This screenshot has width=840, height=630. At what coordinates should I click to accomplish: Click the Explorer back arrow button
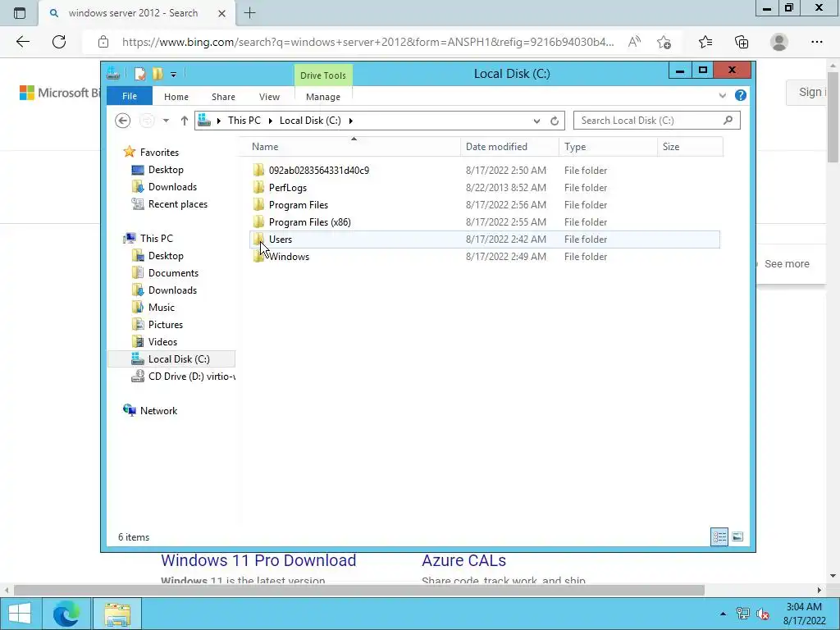point(123,121)
